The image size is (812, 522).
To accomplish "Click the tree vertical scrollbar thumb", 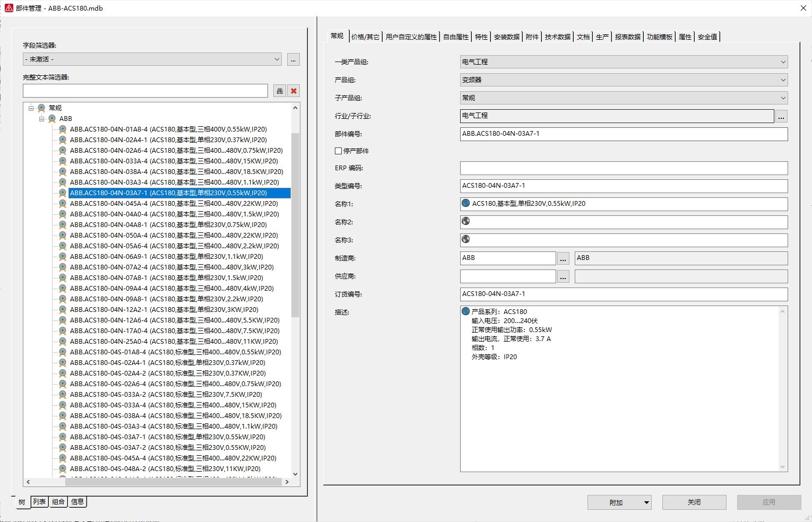I will click(x=295, y=224).
